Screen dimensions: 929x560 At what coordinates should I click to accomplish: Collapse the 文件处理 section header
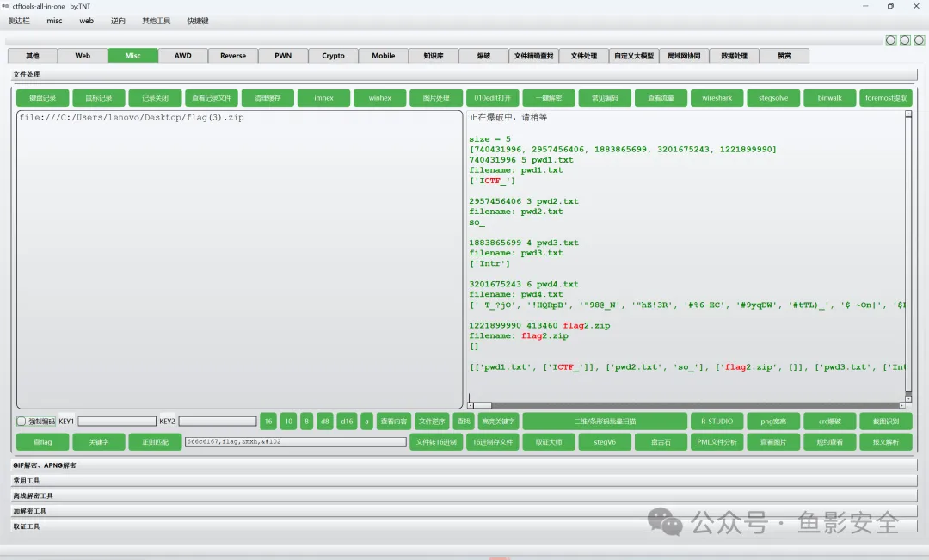(x=464, y=75)
